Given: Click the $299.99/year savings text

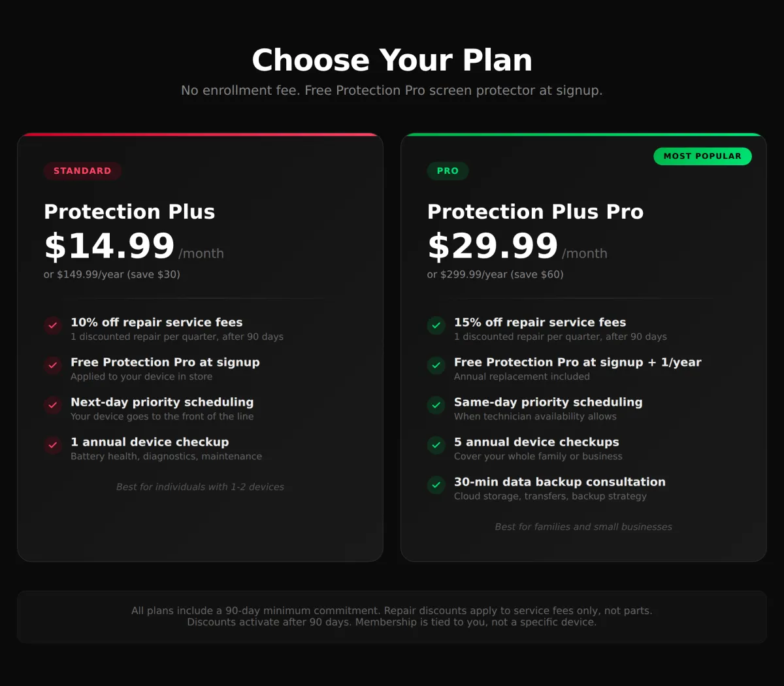Looking at the screenshot, I should tap(495, 274).
